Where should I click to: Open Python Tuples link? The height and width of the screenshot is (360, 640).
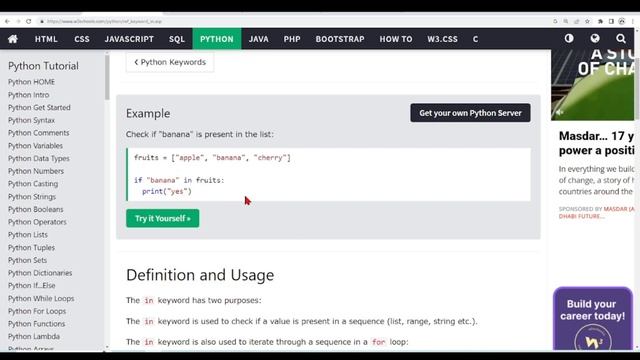pos(31,247)
